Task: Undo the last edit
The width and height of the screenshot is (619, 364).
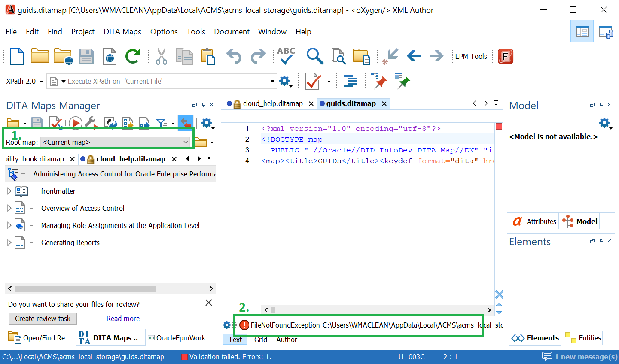Action: [234, 56]
